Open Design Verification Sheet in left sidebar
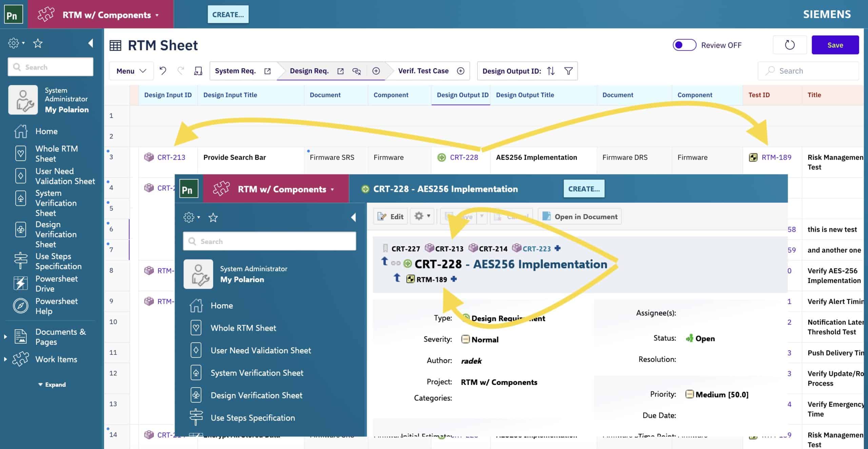The width and height of the screenshot is (868, 449). [x=56, y=234]
